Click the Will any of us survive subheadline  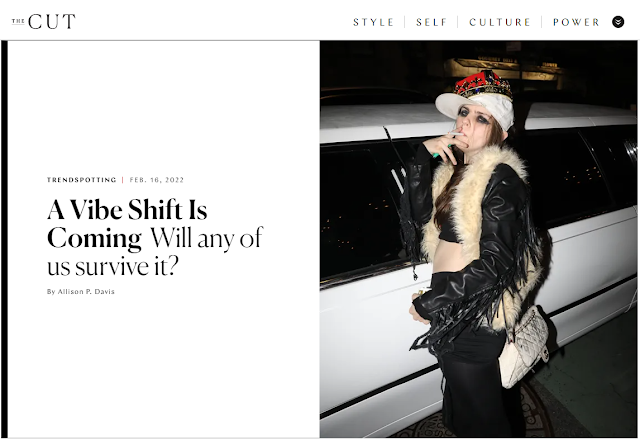click(x=155, y=251)
